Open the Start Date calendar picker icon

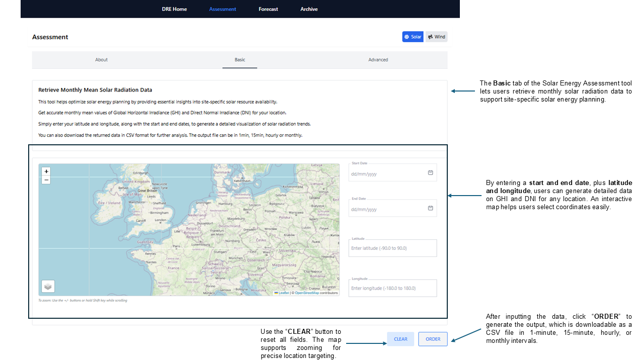430,172
